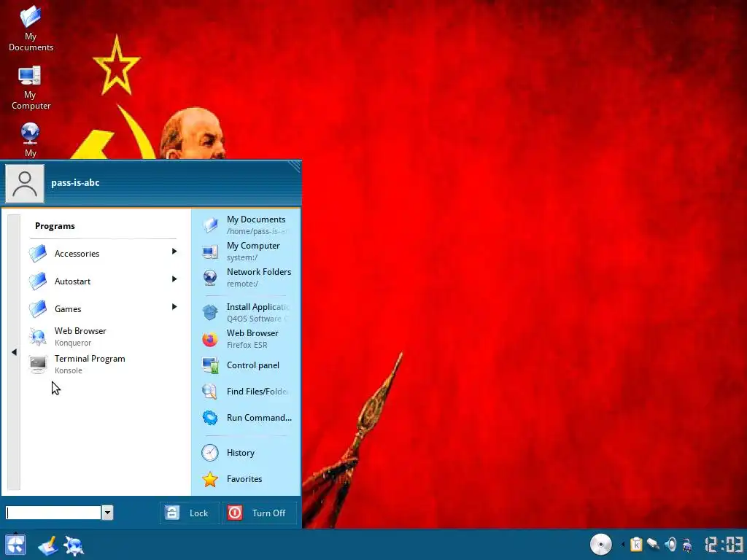Screen dimensions: 747x560
Task: Click the Autostart folder icon
Action: click(38, 281)
